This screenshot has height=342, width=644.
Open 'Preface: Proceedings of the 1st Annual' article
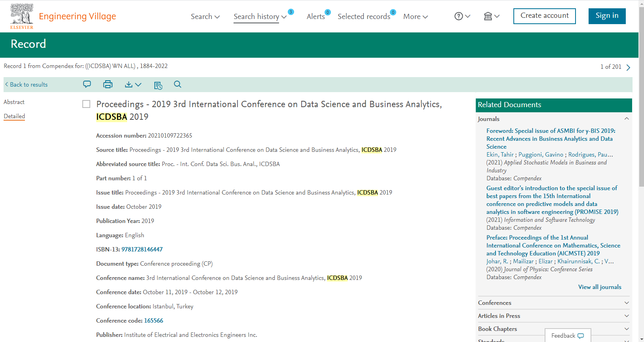tap(553, 246)
